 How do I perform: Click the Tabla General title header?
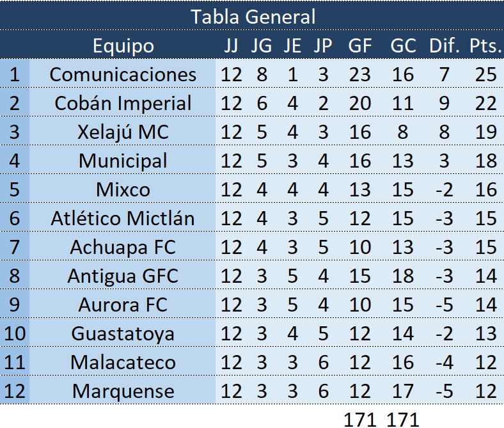[252, 16]
